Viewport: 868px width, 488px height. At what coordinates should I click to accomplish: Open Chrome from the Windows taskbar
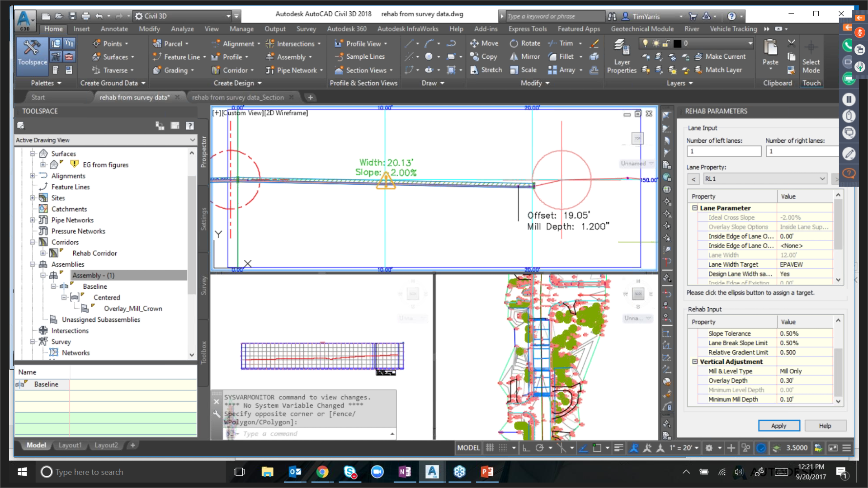coord(322,472)
